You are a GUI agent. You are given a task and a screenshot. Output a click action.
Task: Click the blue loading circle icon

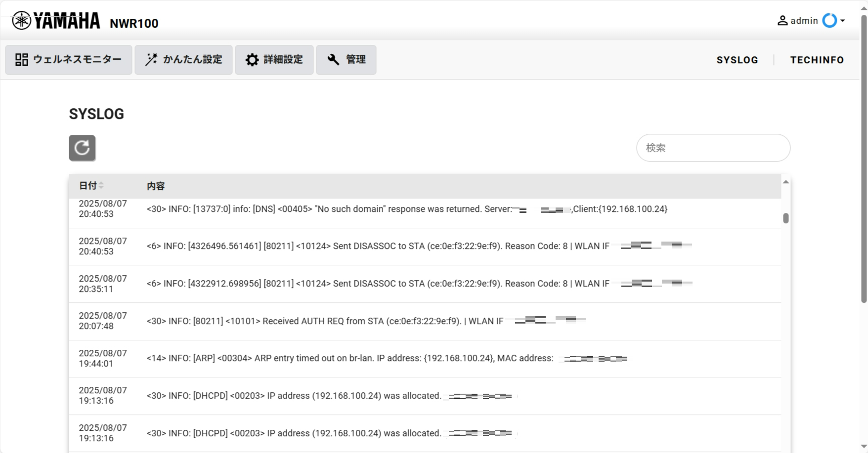(829, 21)
